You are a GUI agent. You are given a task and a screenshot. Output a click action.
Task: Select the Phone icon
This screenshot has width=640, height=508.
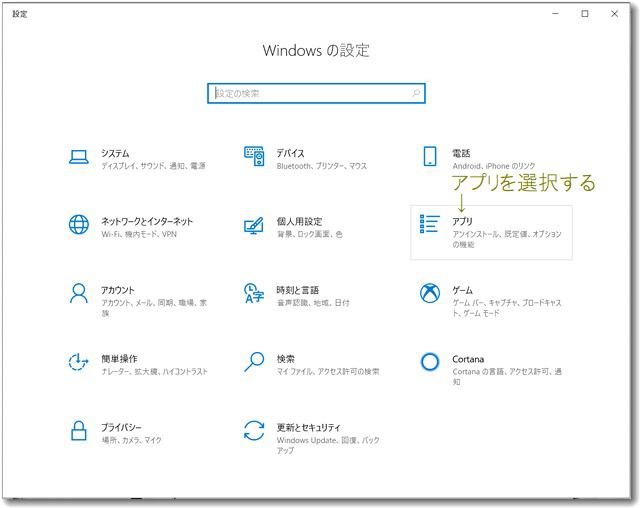coord(430,156)
